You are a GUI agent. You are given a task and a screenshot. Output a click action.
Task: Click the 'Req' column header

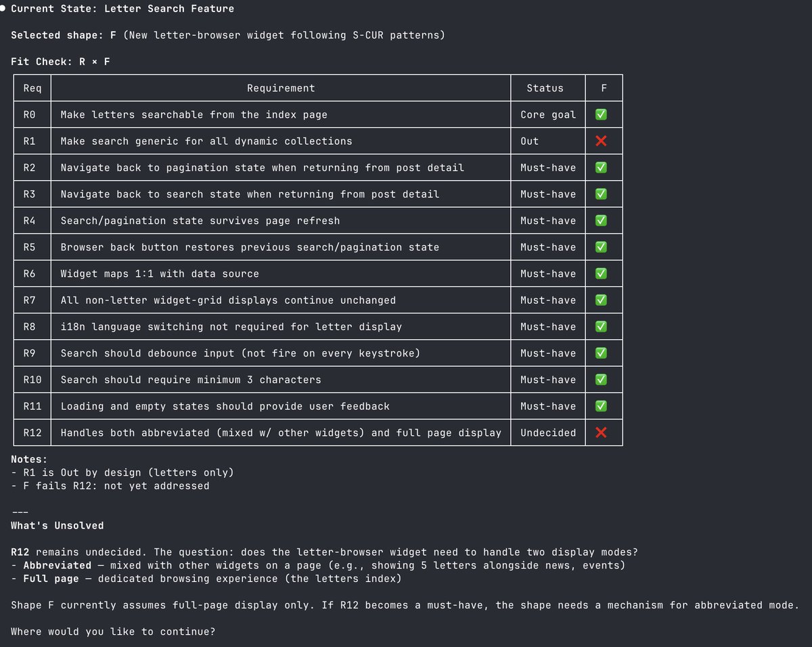tap(32, 88)
